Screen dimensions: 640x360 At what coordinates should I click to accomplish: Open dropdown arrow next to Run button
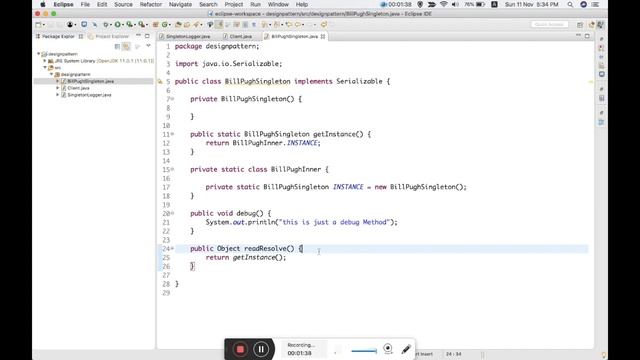click(x=122, y=25)
